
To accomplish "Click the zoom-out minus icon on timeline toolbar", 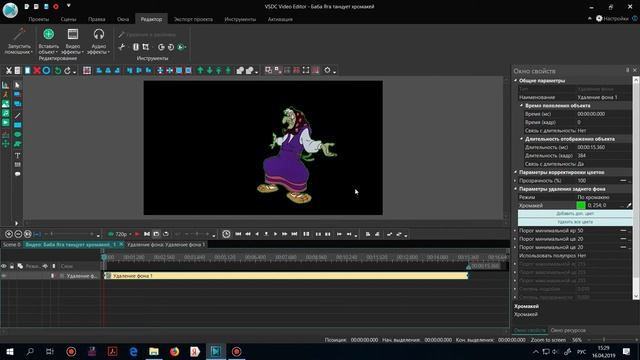I will 18,234.
